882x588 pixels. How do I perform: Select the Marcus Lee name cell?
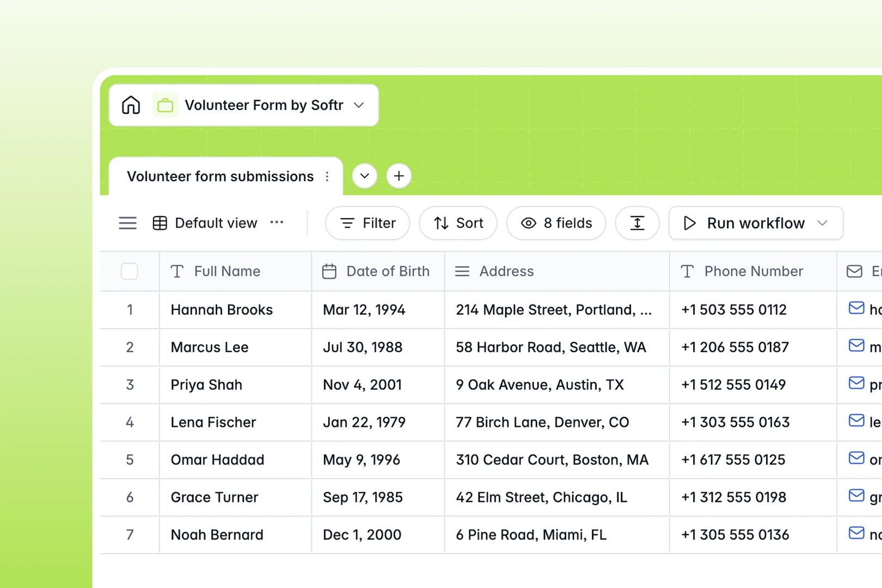(235, 347)
